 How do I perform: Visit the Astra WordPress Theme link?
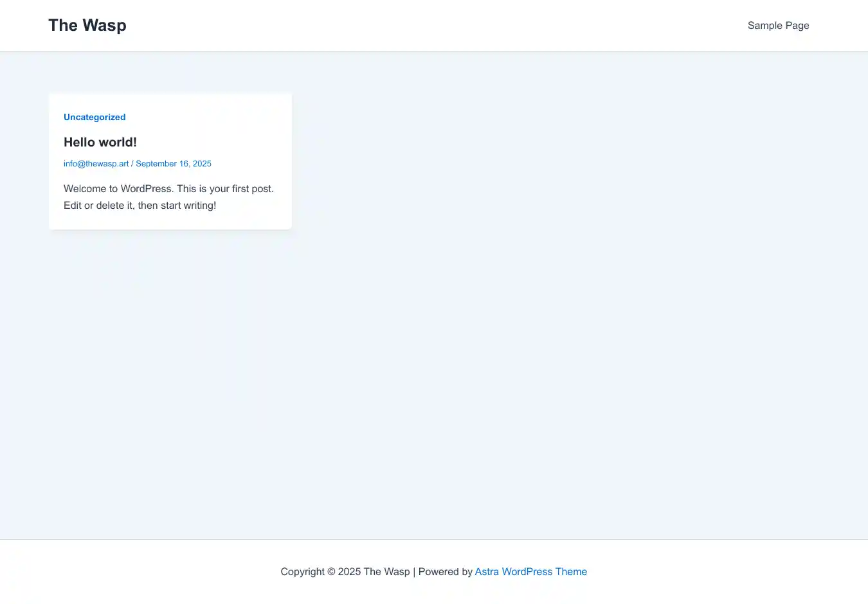[x=530, y=572]
